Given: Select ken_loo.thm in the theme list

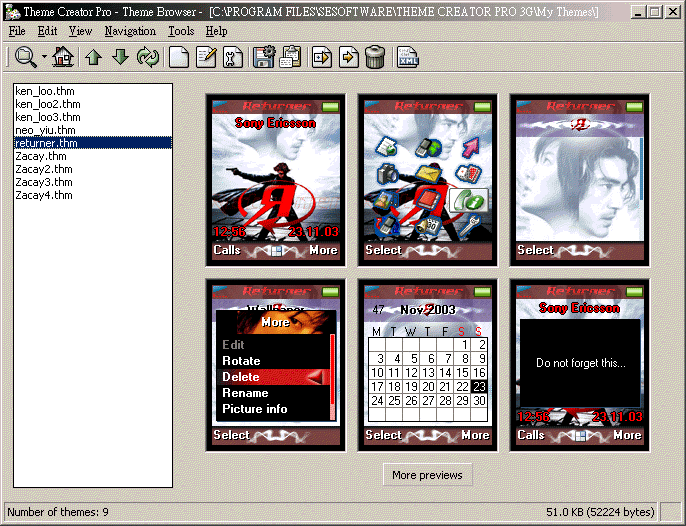Looking at the screenshot, I should point(93,91).
